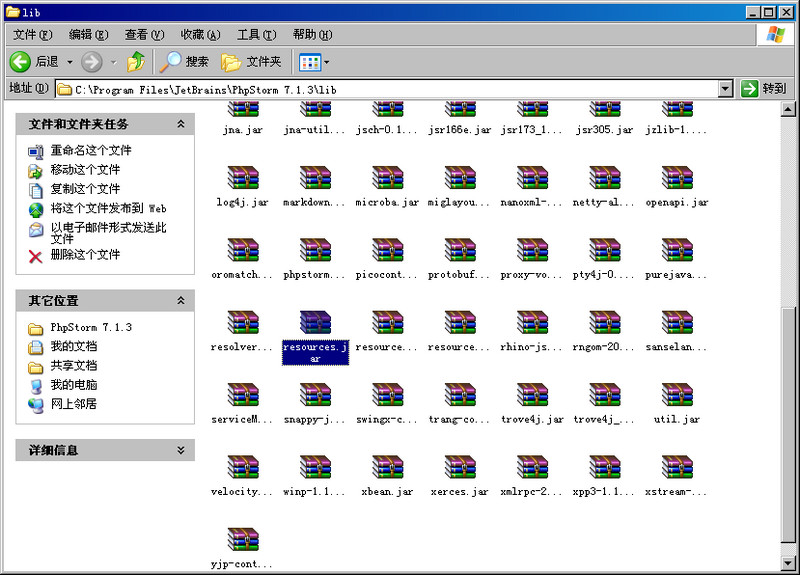Click the Back navigation arrow icon
The height and width of the screenshot is (575, 800).
(20, 62)
